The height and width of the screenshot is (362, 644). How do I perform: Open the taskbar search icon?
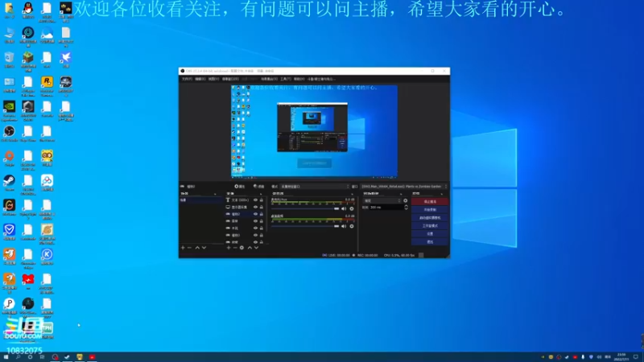coord(18,357)
